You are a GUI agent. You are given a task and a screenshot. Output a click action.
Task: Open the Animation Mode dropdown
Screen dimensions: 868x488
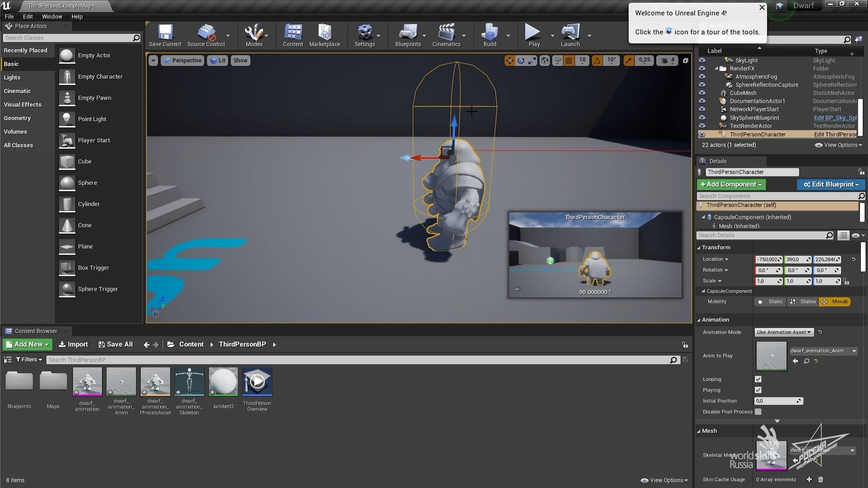point(784,332)
